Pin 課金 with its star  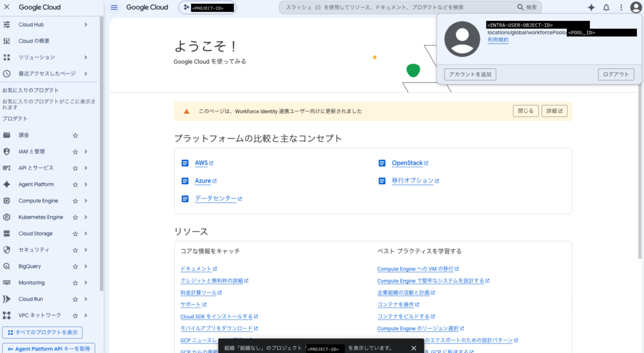[75, 135]
